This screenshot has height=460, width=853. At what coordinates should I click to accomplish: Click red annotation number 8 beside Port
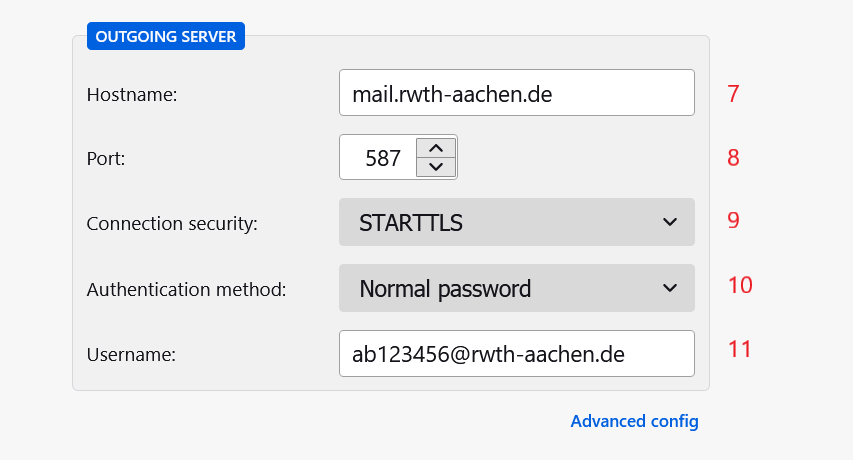coord(733,158)
